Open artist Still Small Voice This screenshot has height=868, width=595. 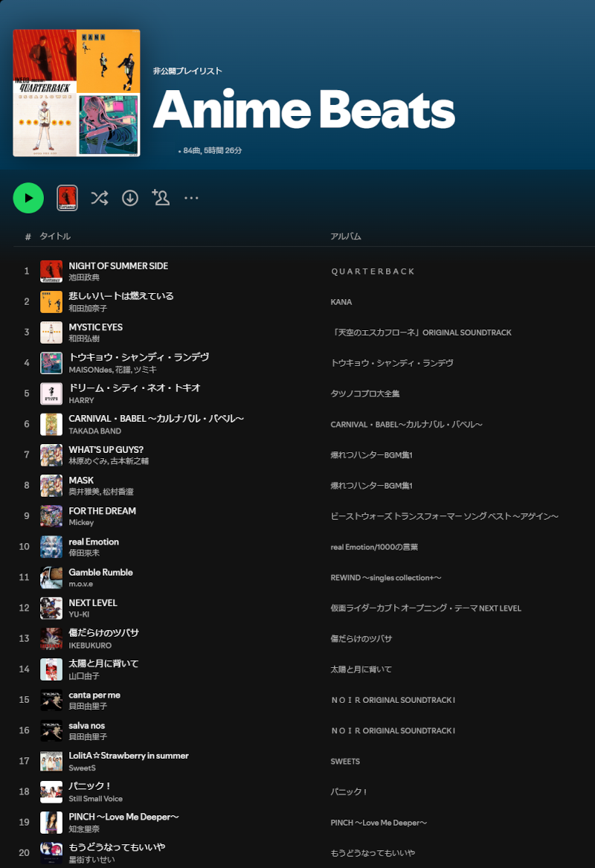tap(96, 799)
